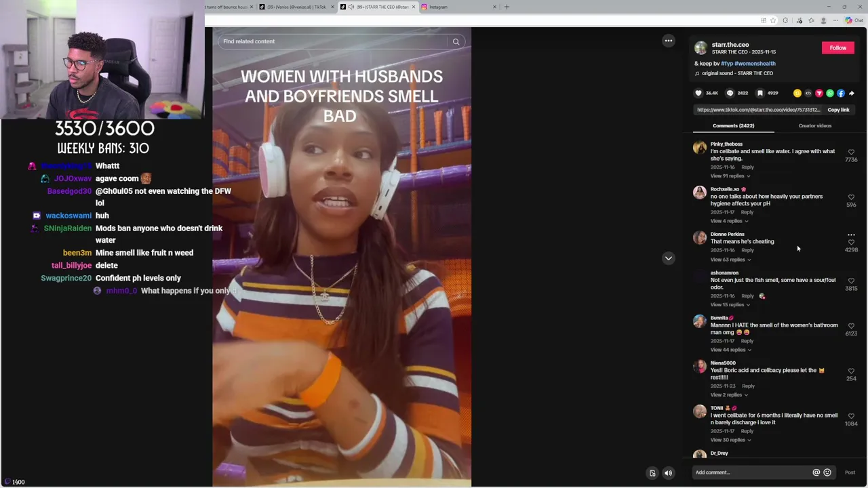
Task: Click the Add comment text field
Action: pyautogui.click(x=751, y=472)
